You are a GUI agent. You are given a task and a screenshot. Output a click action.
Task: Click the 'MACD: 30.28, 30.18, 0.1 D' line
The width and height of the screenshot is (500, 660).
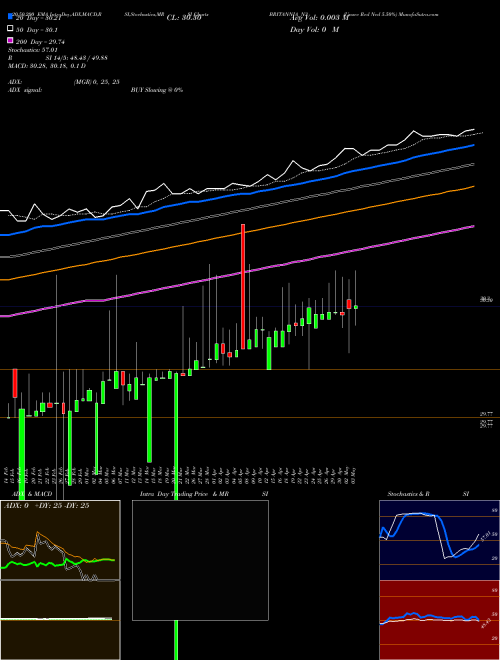point(47,66)
